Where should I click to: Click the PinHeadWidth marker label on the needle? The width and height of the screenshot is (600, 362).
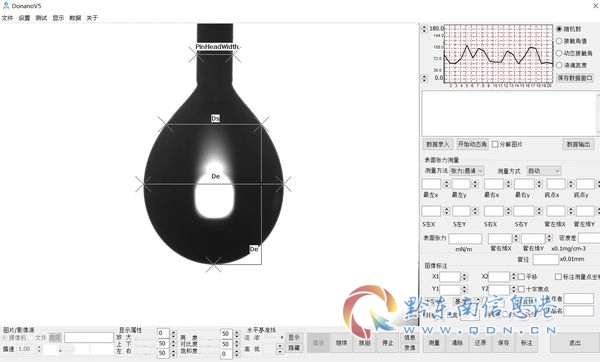[217, 47]
